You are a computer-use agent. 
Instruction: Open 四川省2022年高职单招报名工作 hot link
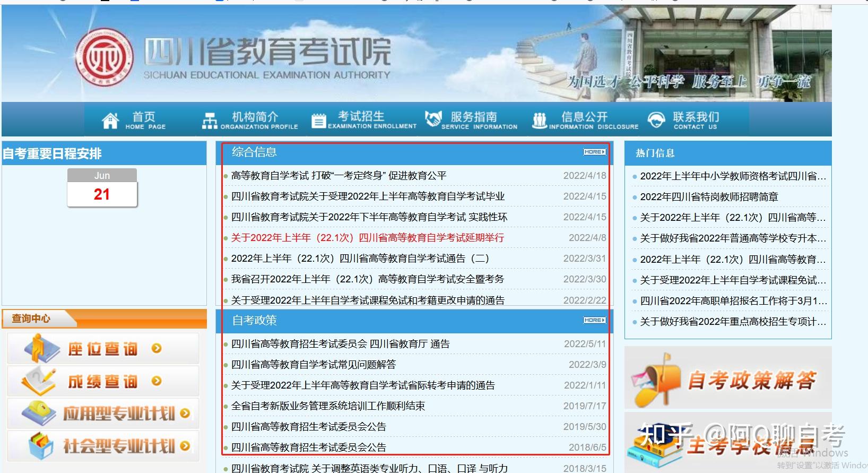point(733,301)
